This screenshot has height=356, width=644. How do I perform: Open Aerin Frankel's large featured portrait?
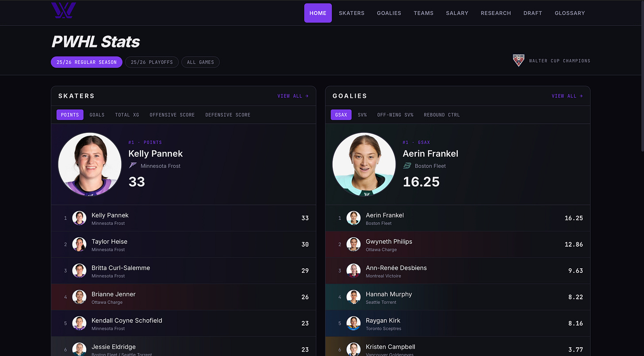click(364, 164)
